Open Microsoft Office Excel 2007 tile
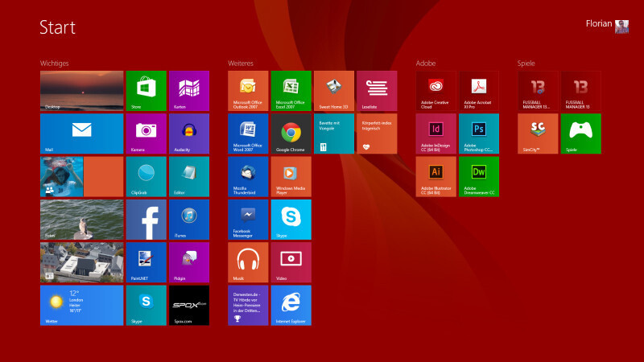Viewport: 644px width, 362px height. [291, 91]
